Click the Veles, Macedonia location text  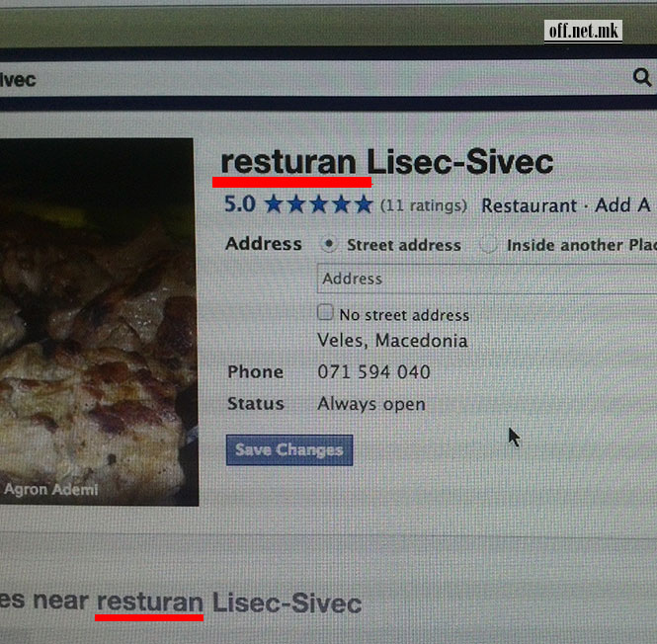click(392, 340)
